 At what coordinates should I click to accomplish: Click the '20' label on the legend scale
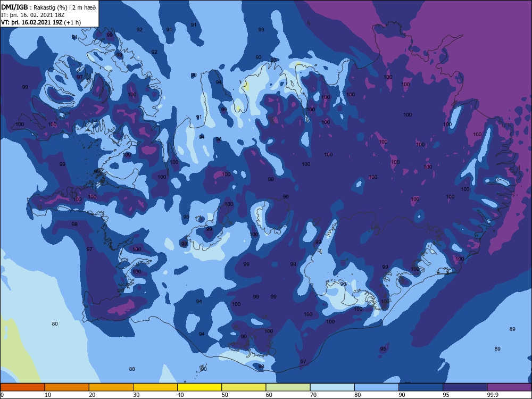92,395
